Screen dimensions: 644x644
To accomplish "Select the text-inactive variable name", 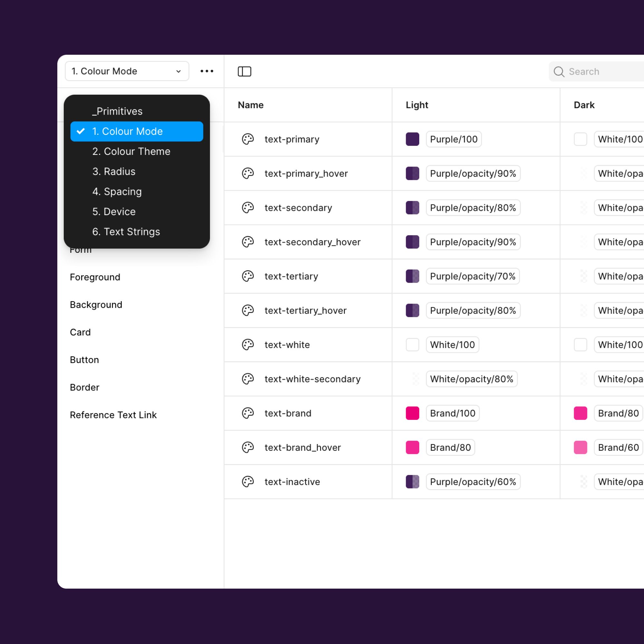I will pyautogui.click(x=292, y=482).
